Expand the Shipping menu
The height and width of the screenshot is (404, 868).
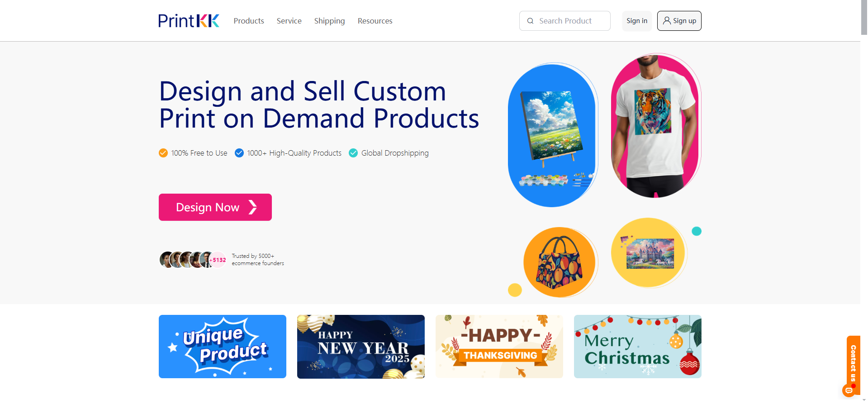(329, 21)
